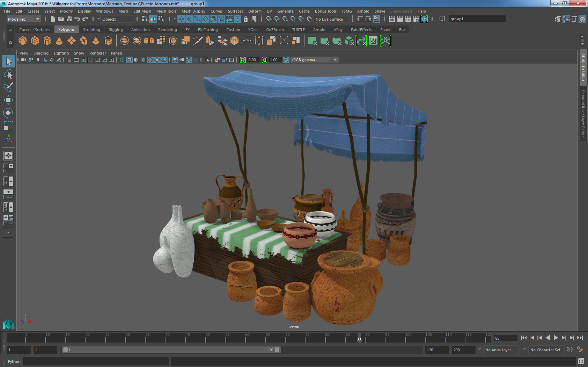The image size is (588, 367).
Task: Toggle Auto Keyframe button
Action: tap(569, 350)
